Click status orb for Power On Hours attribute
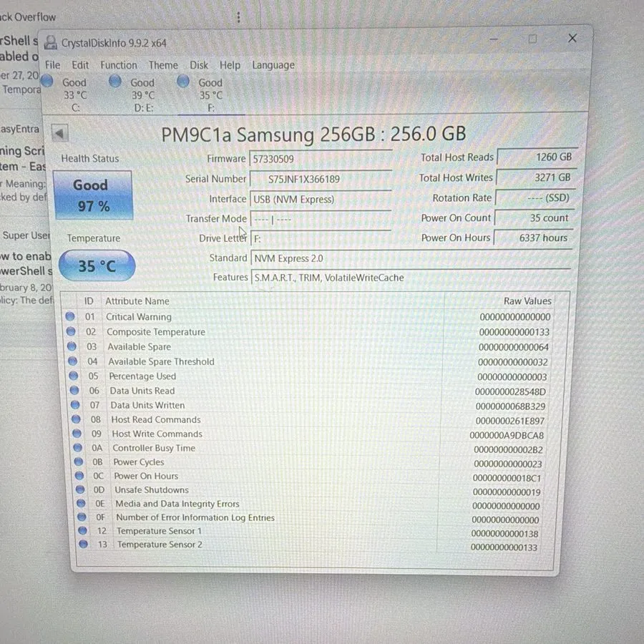The image size is (644, 644). pyautogui.click(x=79, y=476)
